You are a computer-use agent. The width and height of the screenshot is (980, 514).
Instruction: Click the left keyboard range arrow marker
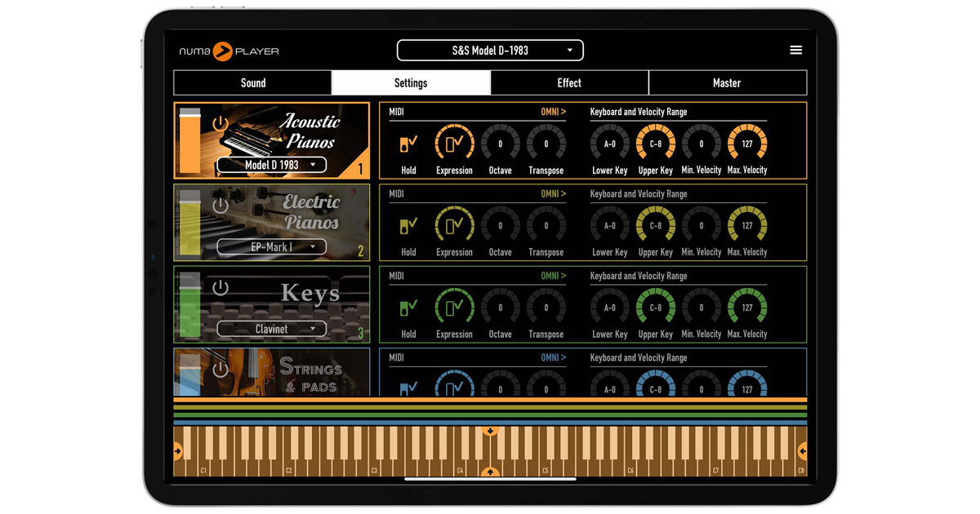177,451
